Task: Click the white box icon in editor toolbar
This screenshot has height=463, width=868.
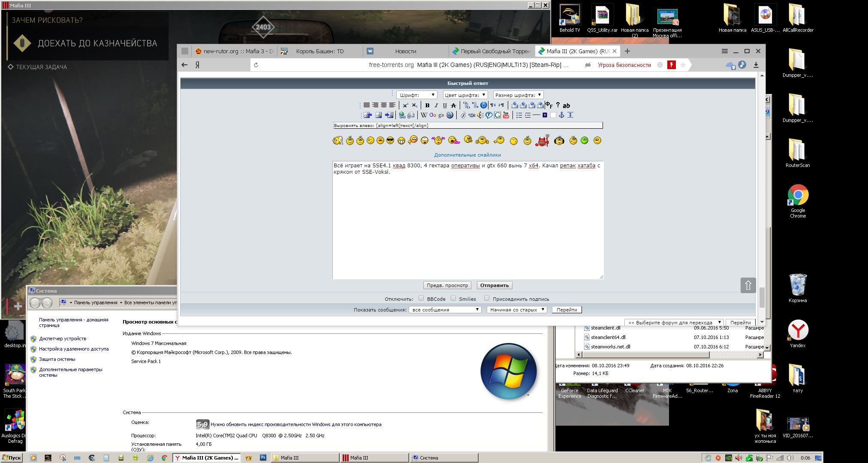Action: pos(553,115)
